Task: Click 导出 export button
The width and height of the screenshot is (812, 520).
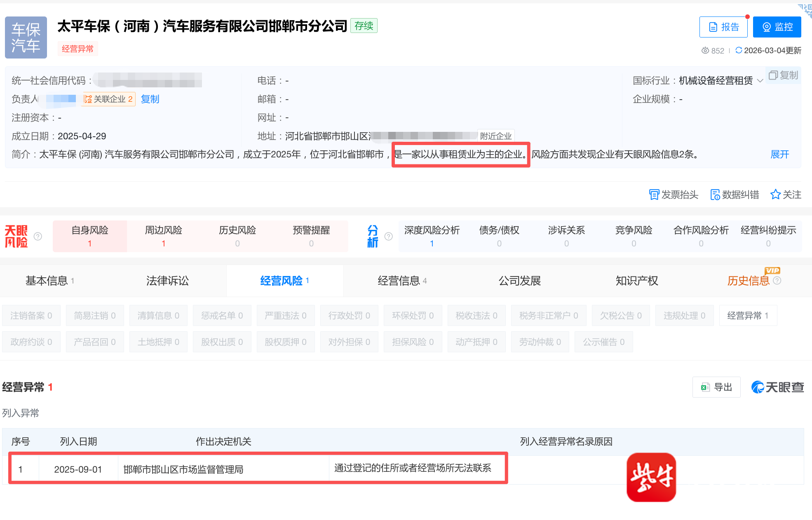Action: [x=716, y=387]
